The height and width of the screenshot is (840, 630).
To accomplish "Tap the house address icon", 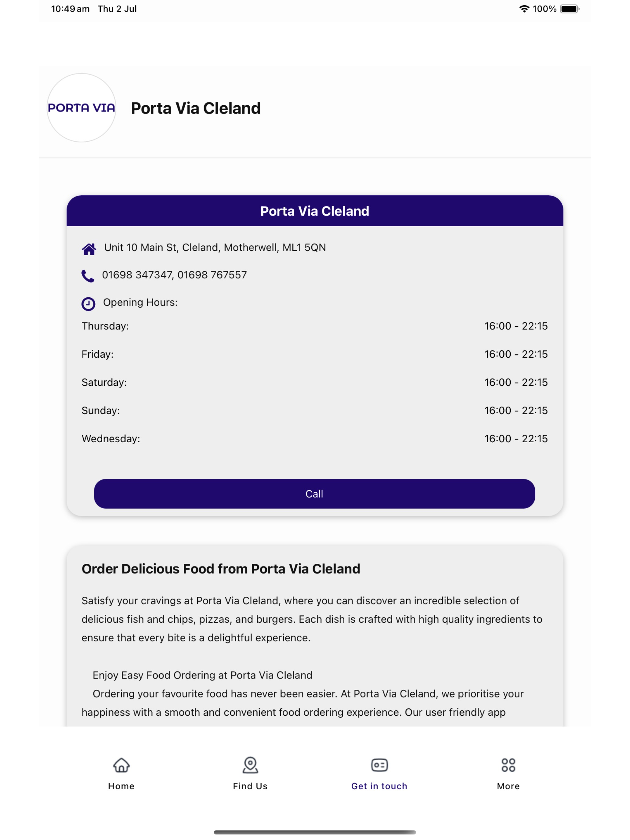I will point(89,249).
